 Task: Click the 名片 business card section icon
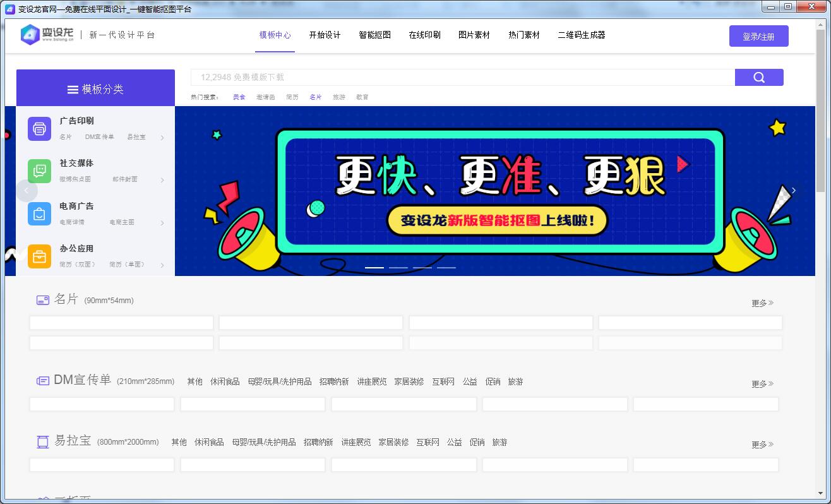coord(42,299)
